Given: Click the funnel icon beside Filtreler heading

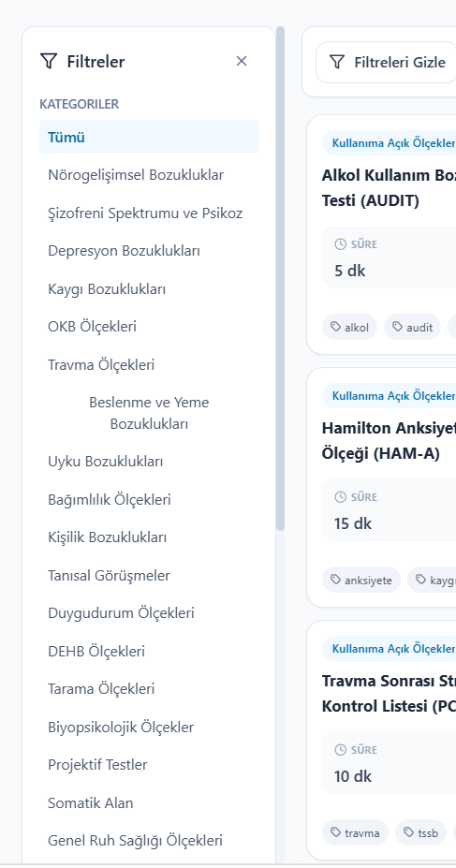Looking at the screenshot, I should [x=50, y=61].
